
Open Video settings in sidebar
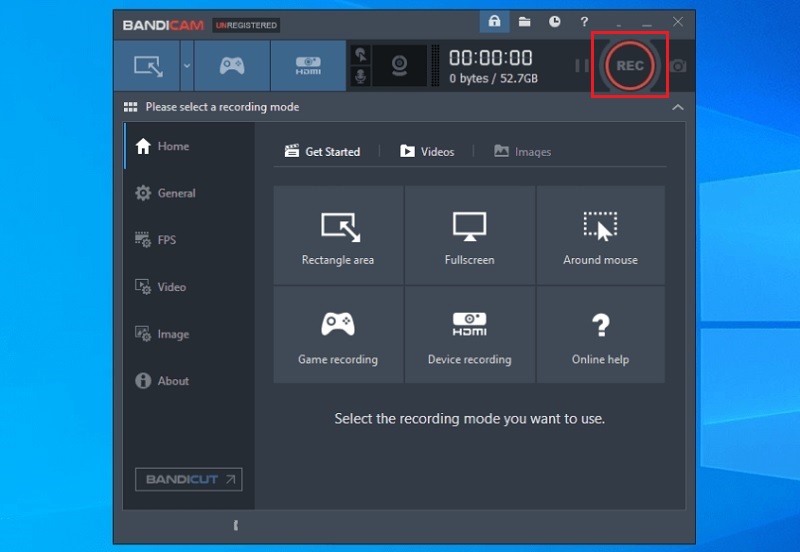(x=189, y=287)
